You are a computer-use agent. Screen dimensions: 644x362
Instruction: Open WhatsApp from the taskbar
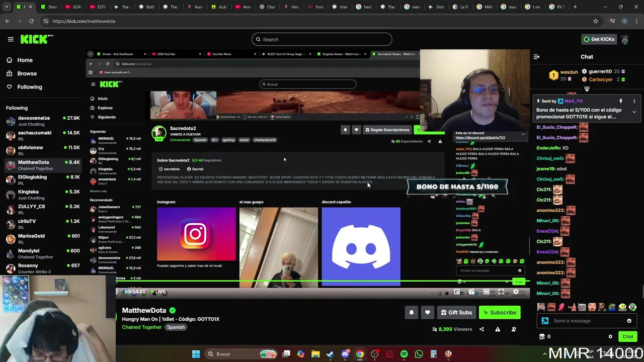coord(419,354)
